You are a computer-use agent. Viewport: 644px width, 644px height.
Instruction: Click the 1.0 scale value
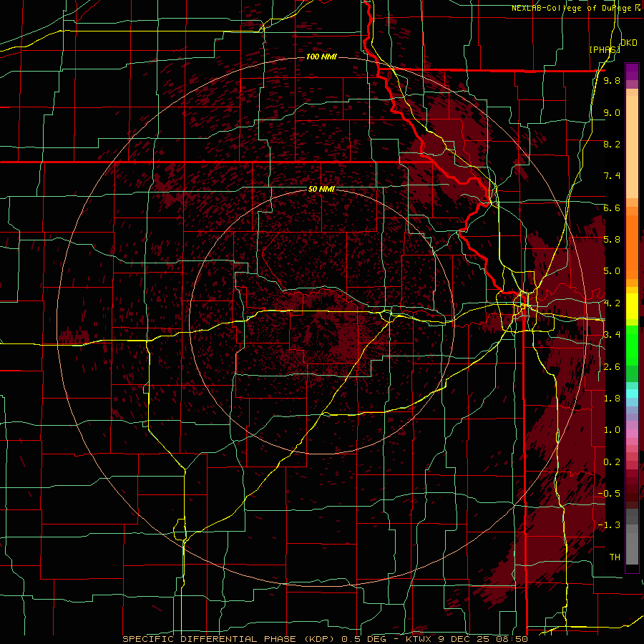pos(612,430)
